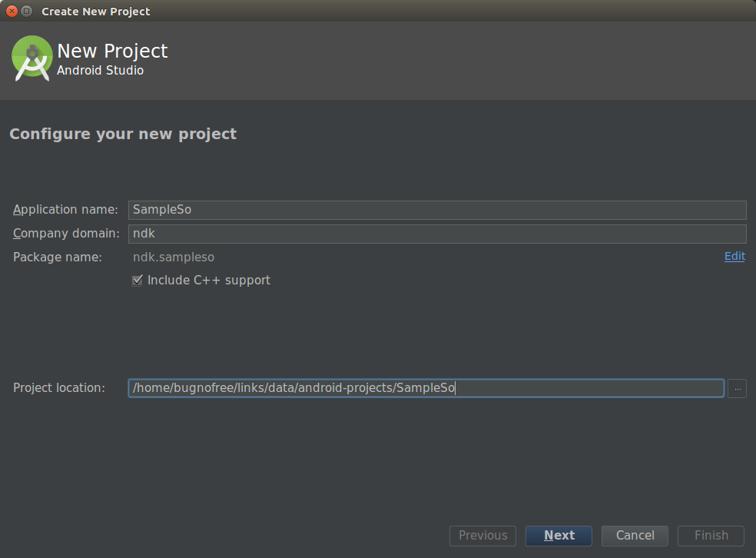Click the Company domain label
This screenshot has width=756, height=558.
tap(65, 234)
